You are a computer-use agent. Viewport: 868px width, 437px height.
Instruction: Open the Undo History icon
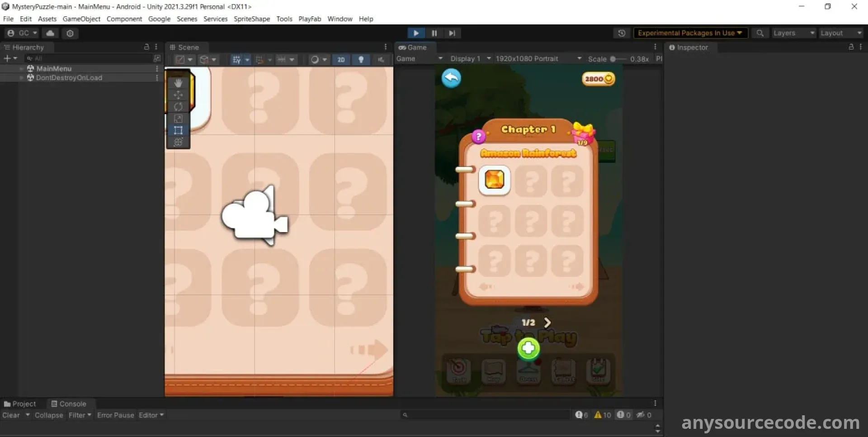pos(622,33)
